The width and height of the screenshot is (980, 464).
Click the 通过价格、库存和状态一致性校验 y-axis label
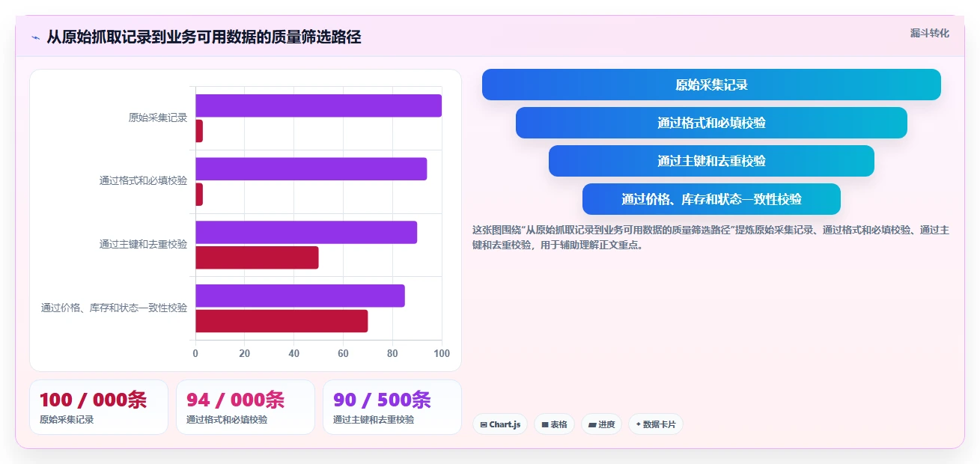click(x=114, y=308)
